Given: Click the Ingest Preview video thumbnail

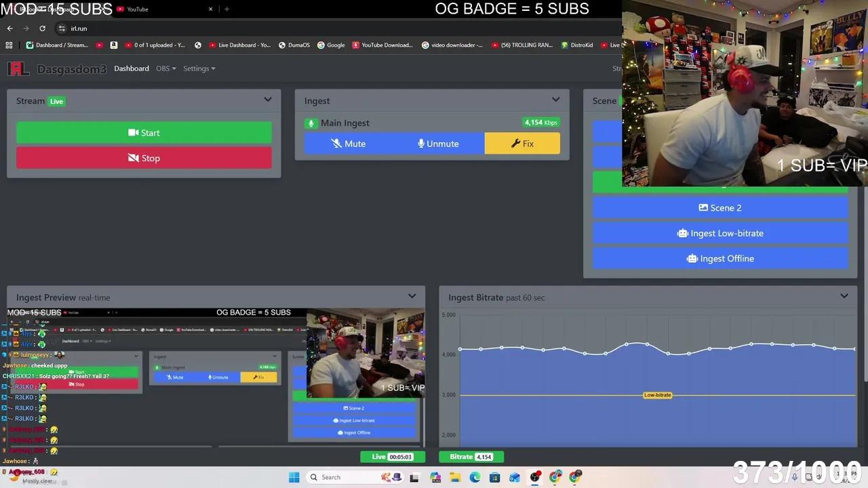Looking at the screenshot, I should tap(216, 378).
